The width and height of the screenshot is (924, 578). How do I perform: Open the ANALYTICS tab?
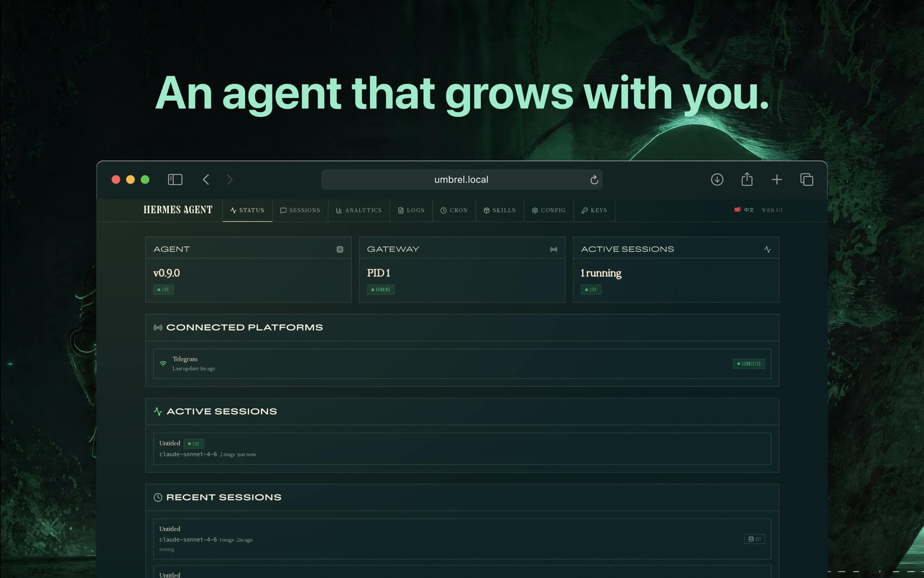359,210
